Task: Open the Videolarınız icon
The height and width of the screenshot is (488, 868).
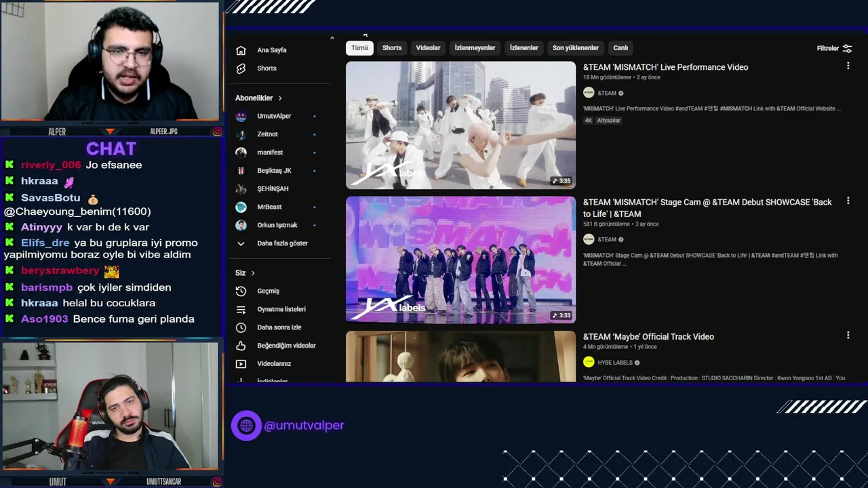Action: [x=241, y=364]
